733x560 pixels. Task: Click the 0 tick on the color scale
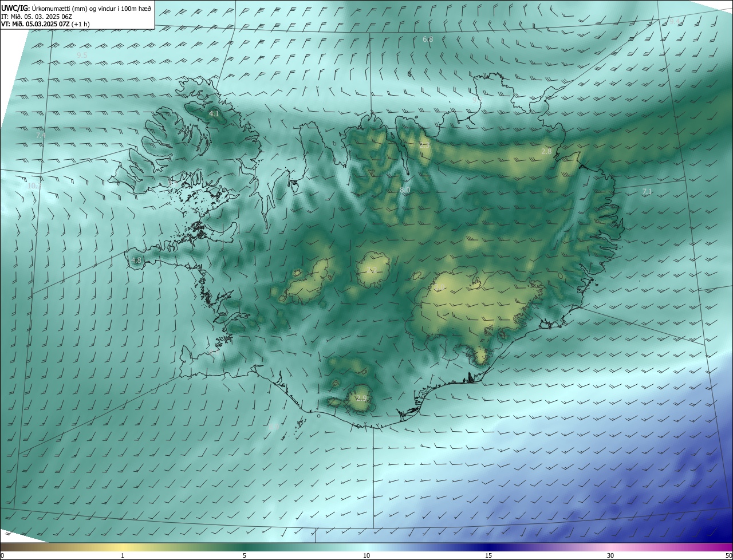point(2,555)
